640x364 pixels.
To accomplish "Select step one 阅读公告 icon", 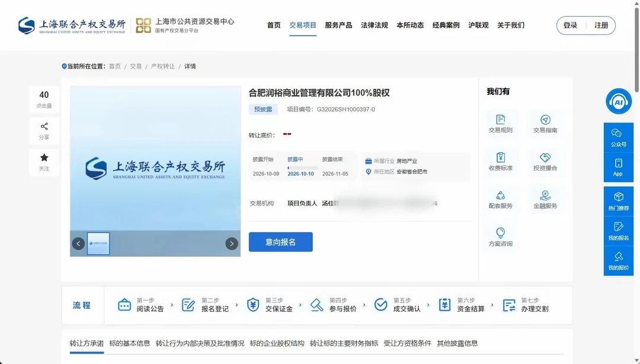I will point(124,304).
